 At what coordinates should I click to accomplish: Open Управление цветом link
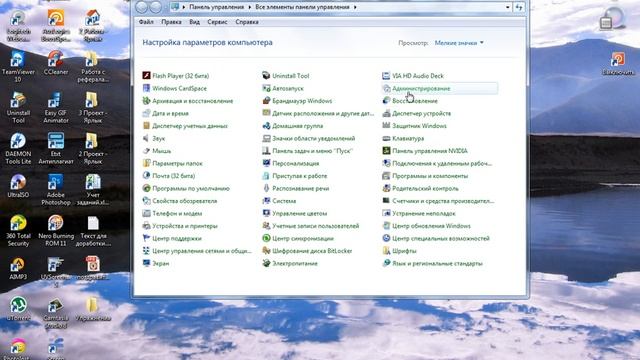coord(300,213)
